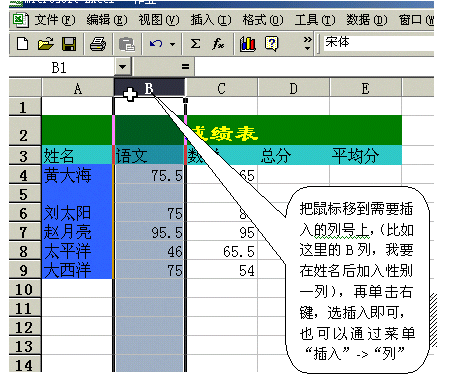The height and width of the screenshot is (381, 461).
Task: Select row 10 header
Action: [x=25, y=289]
